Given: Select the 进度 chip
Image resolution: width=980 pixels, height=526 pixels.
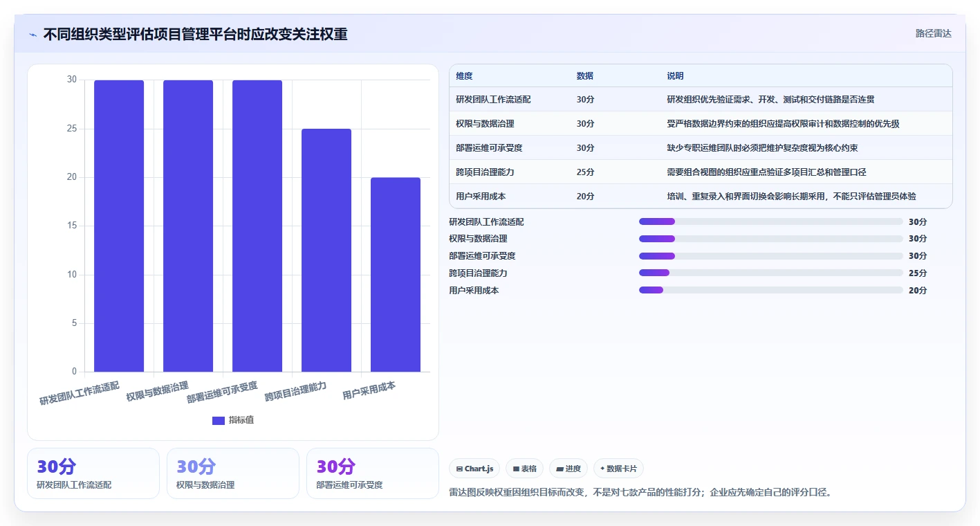Looking at the screenshot, I should (x=568, y=469).
